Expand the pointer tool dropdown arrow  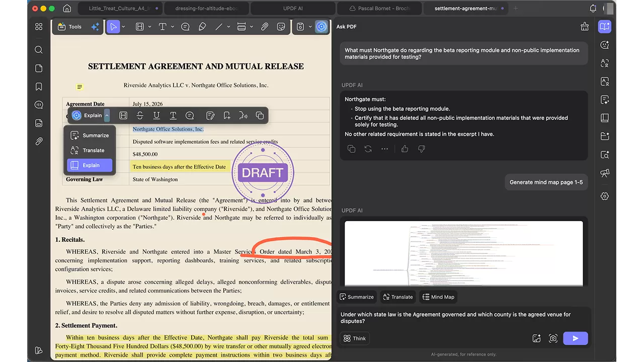click(x=124, y=27)
